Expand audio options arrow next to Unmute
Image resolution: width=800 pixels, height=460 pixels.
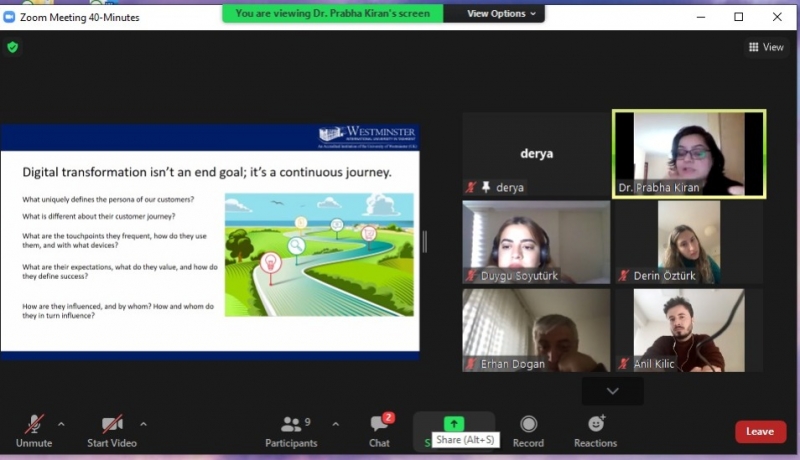pyautogui.click(x=61, y=423)
